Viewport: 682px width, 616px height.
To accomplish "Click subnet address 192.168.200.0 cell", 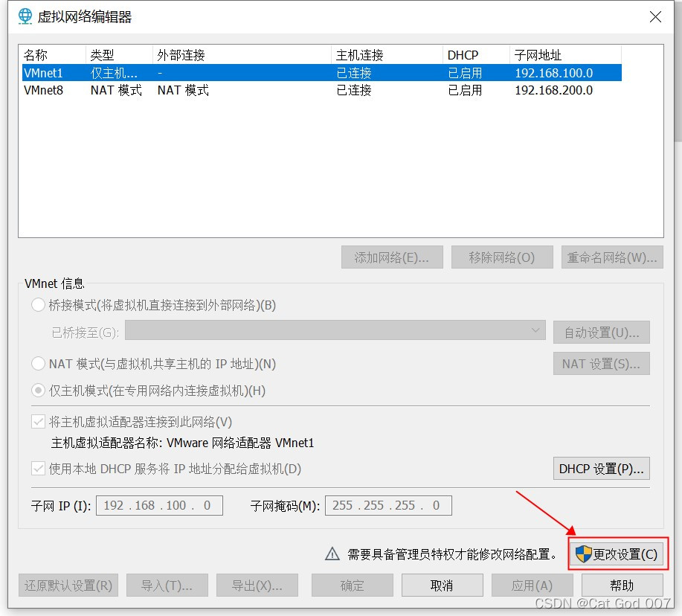I will 553,90.
